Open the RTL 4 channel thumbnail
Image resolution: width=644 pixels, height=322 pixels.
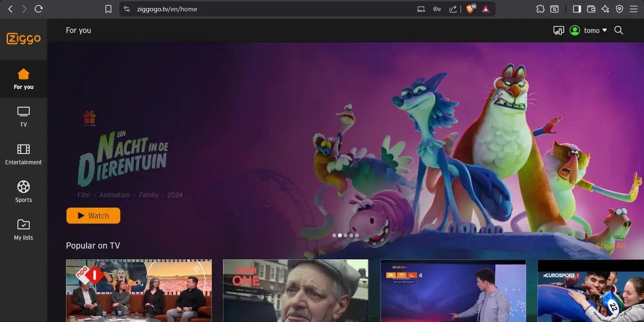pyautogui.click(x=453, y=290)
